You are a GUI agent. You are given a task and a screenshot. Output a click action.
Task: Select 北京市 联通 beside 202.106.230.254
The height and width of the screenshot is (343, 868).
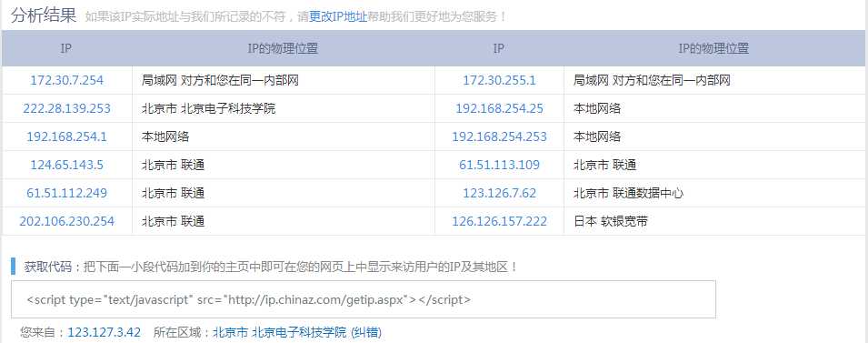(173, 222)
